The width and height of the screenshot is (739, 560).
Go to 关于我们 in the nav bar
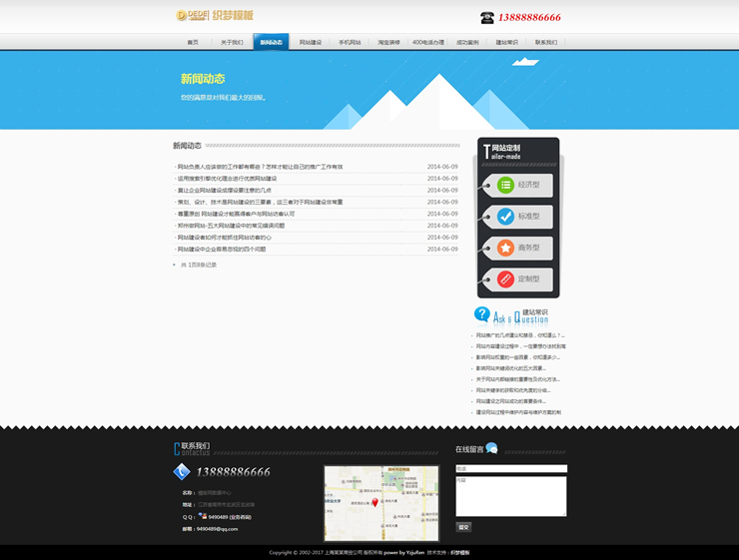[x=232, y=43]
